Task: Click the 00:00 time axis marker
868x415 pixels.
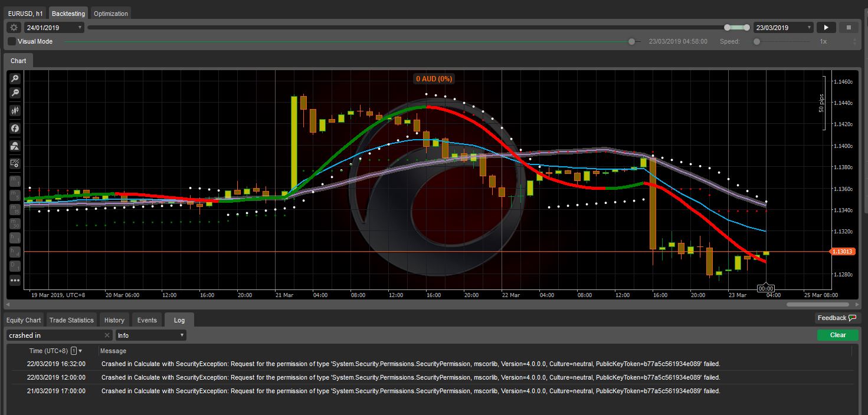Action: point(765,289)
